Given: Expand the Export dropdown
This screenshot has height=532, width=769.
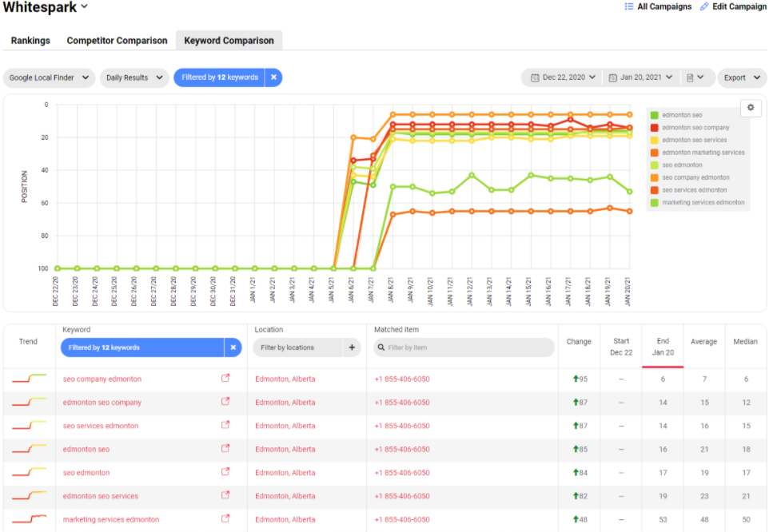Looking at the screenshot, I should tap(741, 77).
